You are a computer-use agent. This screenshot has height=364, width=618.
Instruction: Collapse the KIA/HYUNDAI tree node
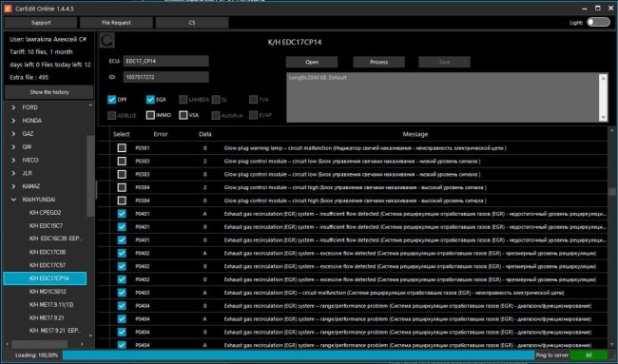13,200
